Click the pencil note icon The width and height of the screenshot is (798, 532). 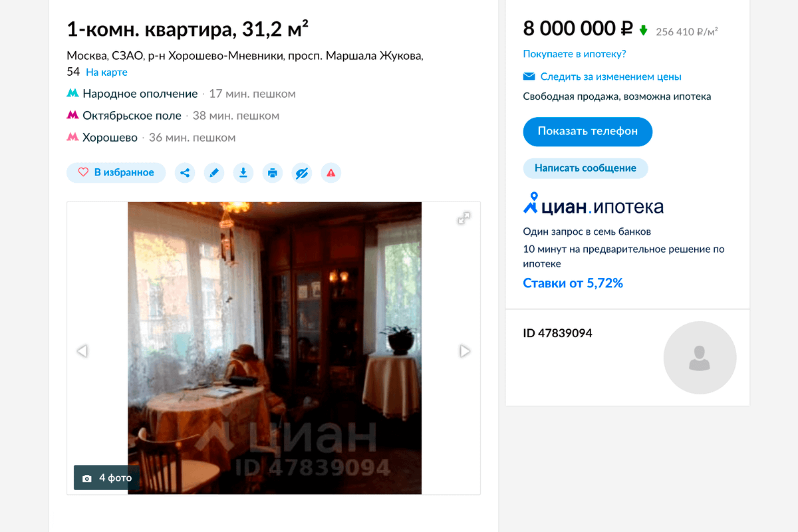click(214, 173)
